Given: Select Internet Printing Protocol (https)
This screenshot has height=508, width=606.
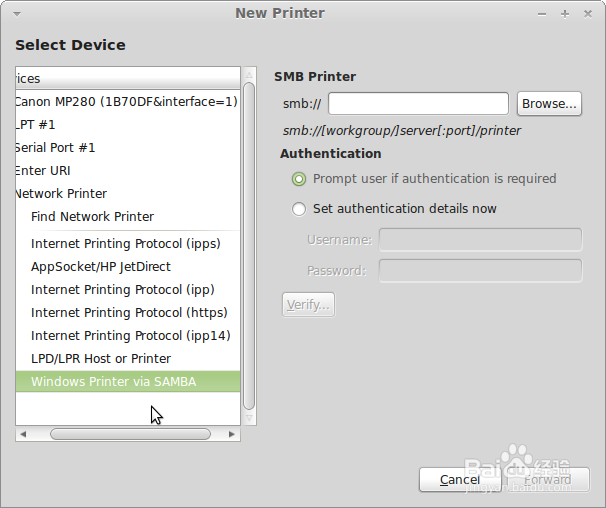Looking at the screenshot, I should coord(129,313).
